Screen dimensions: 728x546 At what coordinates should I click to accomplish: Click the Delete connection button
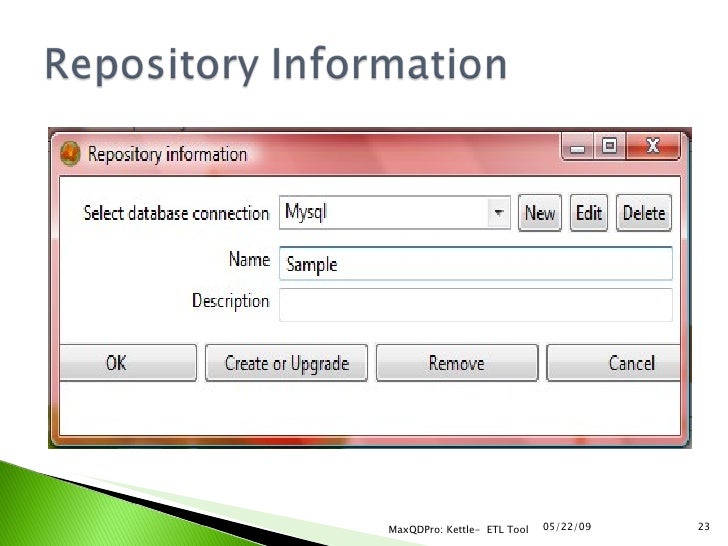pos(644,213)
